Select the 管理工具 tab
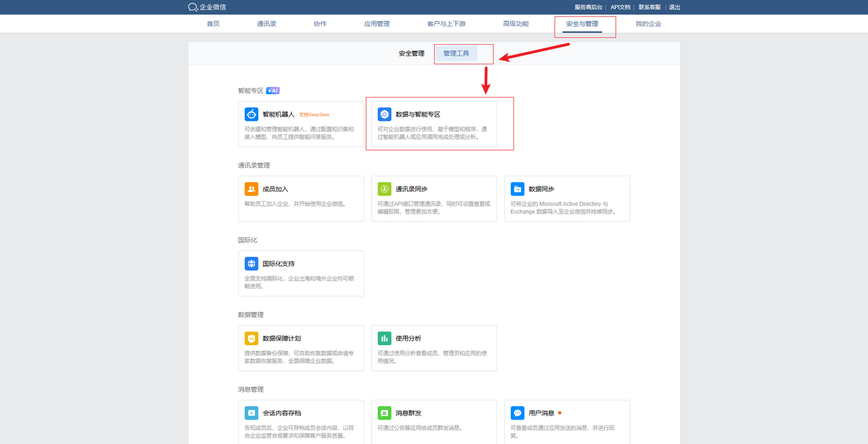The width and height of the screenshot is (868, 444). [456, 54]
